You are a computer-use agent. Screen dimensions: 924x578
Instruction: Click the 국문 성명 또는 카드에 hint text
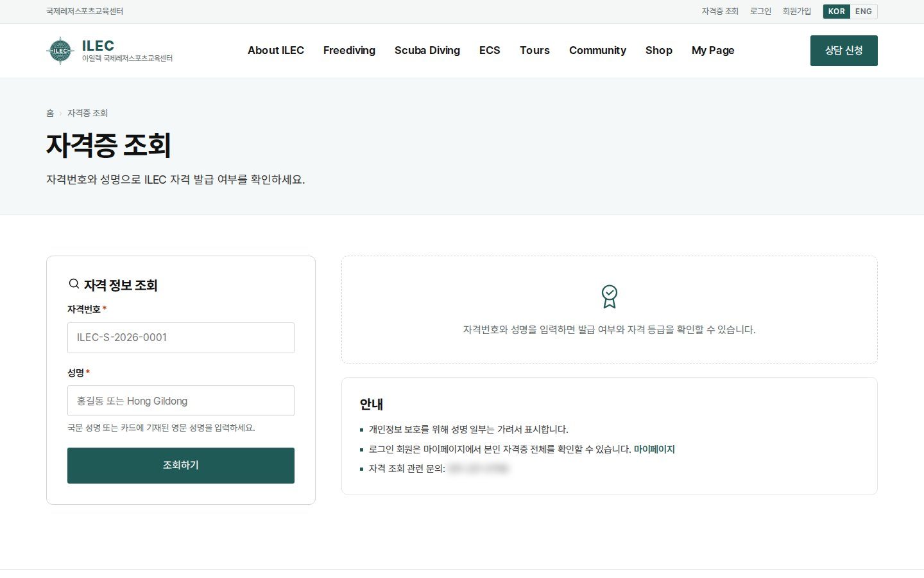(161, 428)
